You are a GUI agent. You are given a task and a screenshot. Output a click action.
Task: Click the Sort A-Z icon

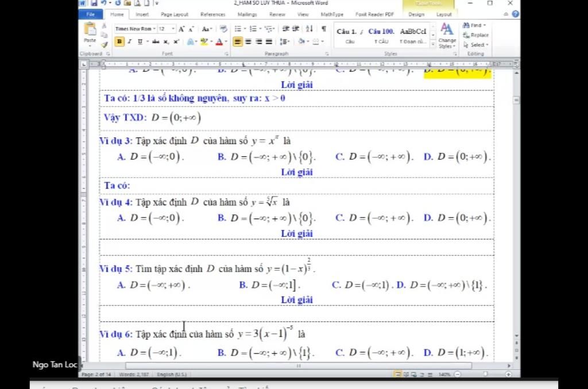point(310,29)
